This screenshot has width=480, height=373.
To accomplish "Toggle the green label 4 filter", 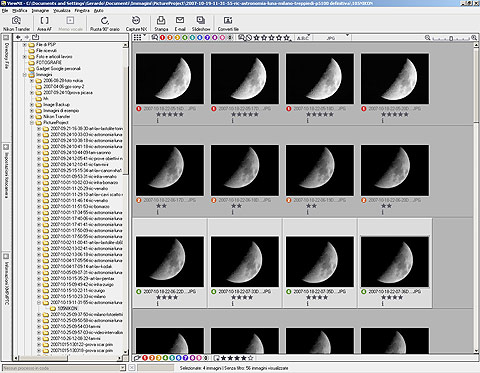I will [x=185, y=38].
